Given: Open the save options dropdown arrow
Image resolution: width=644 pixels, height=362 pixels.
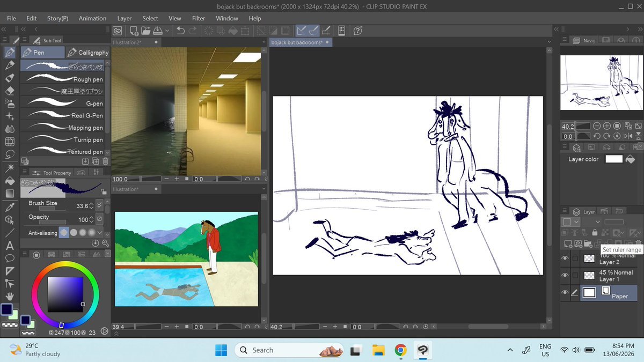Looking at the screenshot, I should point(167,31).
